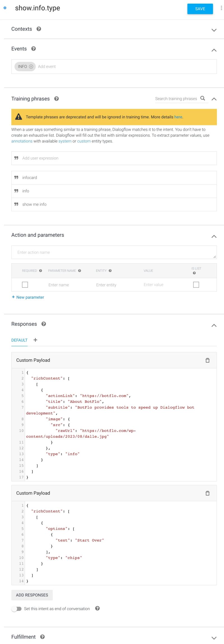Toggle end of conversation switch

[x=17, y=609]
